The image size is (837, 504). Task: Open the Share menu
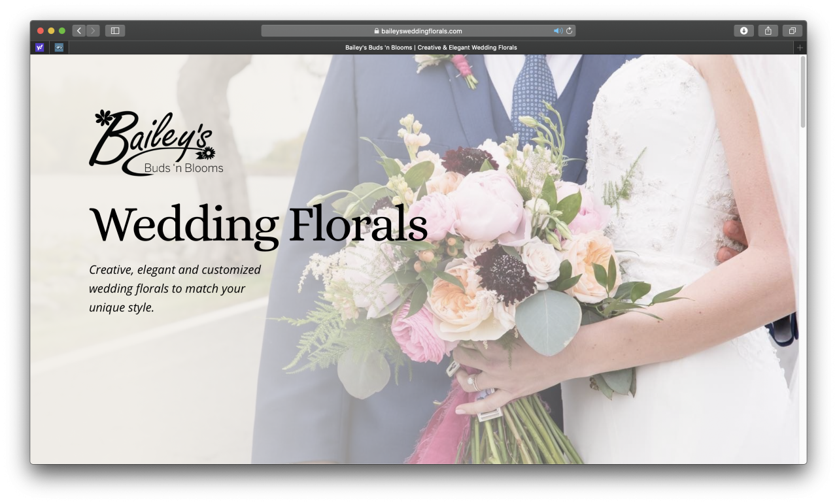coord(768,31)
